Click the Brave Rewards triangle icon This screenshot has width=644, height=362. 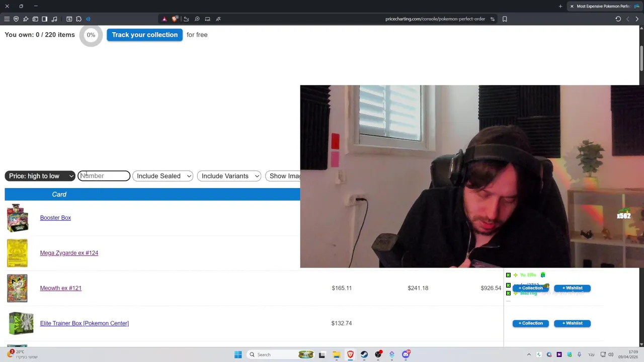click(164, 19)
